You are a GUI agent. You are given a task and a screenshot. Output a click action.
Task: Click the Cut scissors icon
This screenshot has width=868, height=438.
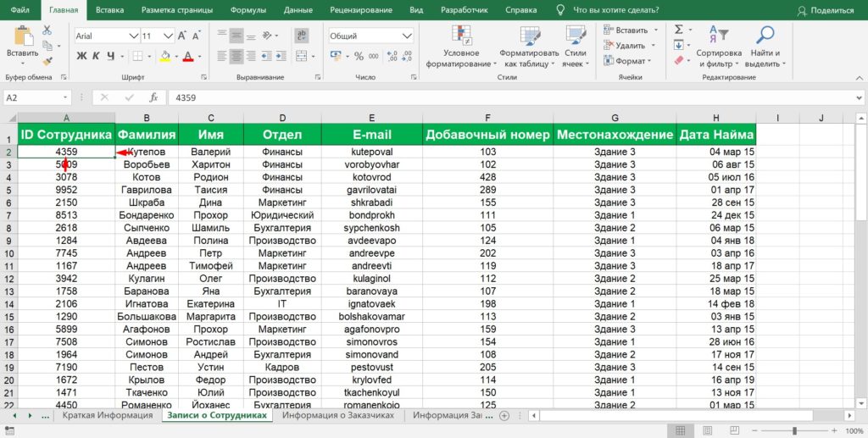[46, 30]
